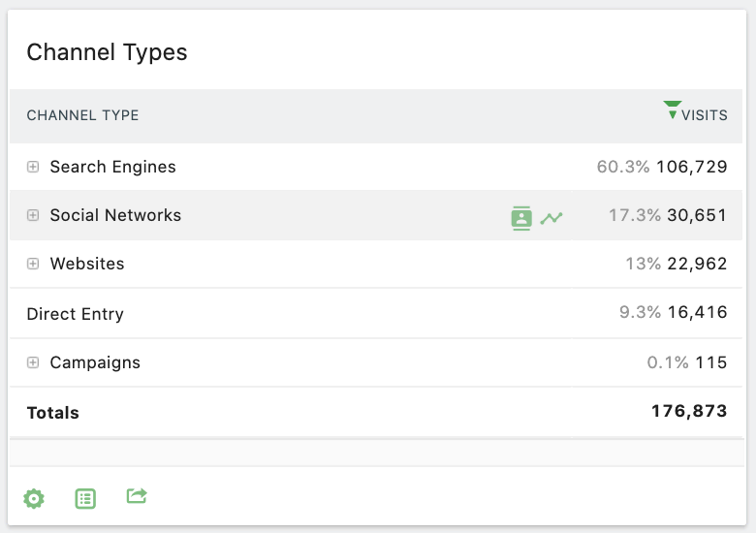Click the Search Engines label
This screenshot has width=756, height=533.
(112, 167)
